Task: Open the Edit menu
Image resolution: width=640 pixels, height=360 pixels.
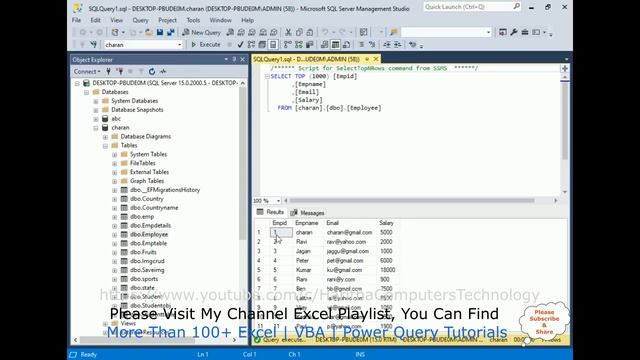Action: click(96, 20)
